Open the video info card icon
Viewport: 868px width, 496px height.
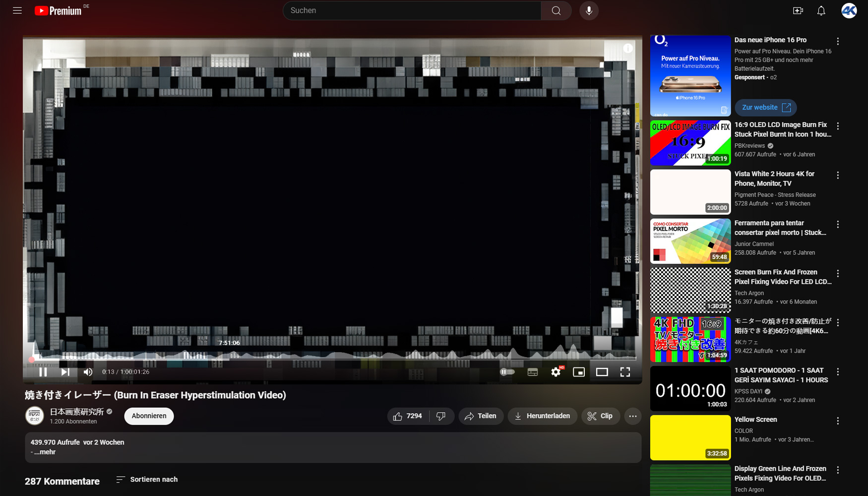628,48
